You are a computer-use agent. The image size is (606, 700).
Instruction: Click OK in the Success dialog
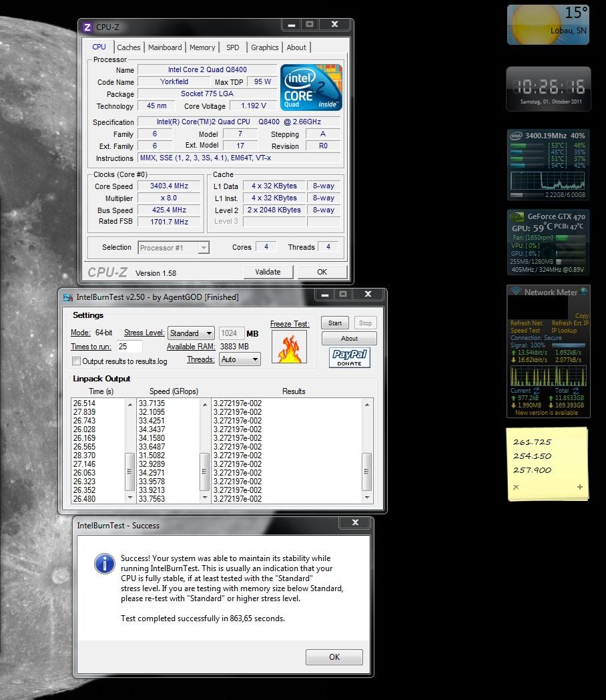334,657
